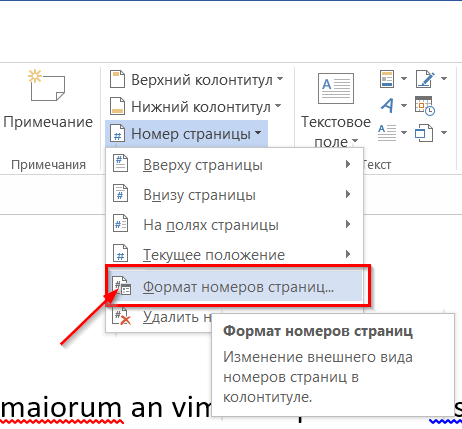Insert WordArt using the blue A icon
The image size is (462, 429).
[387, 106]
